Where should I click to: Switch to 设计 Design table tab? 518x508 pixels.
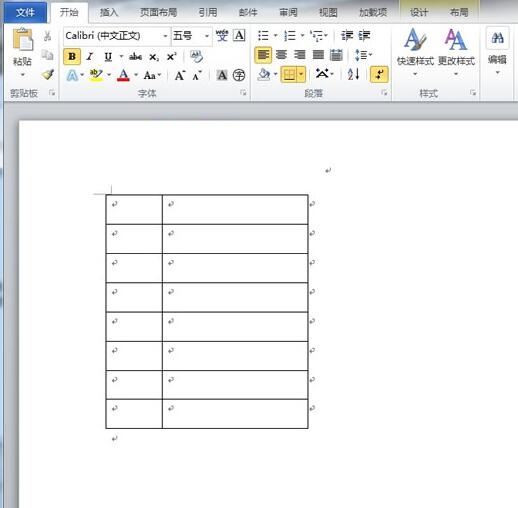click(419, 12)
